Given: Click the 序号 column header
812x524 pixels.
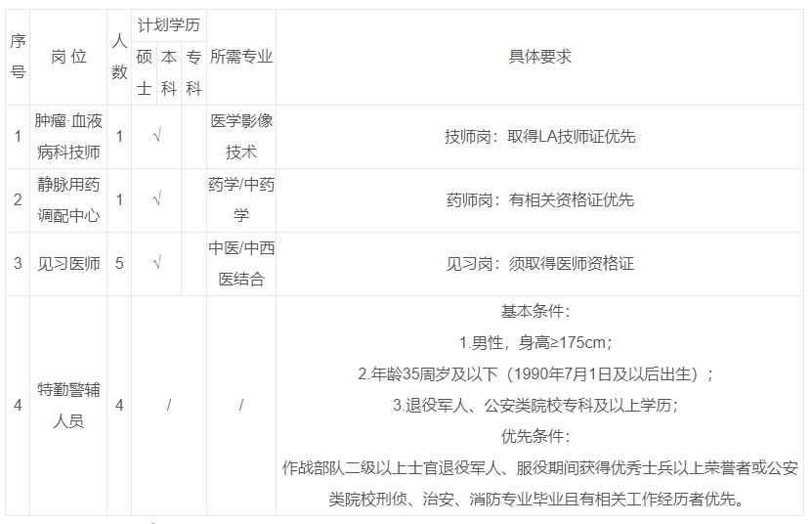Looking at the screenshot, I should point(18,57).
